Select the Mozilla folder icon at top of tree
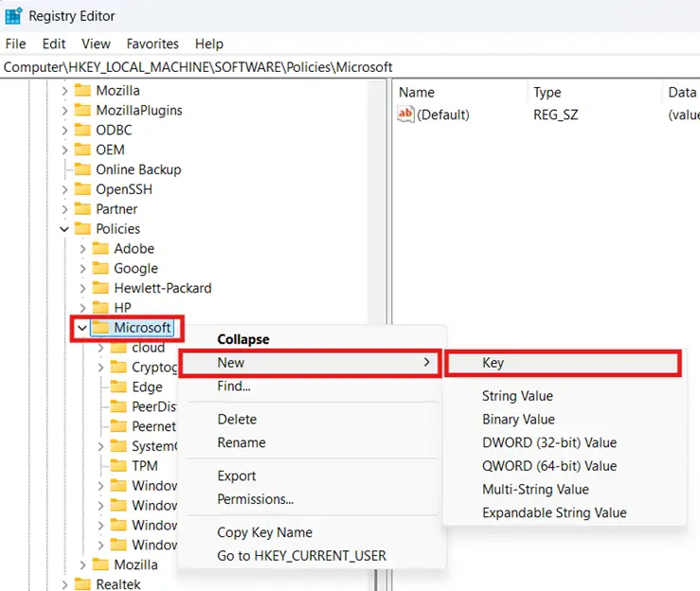The height and width of the screenshot is (591, 700). (82, 90)
